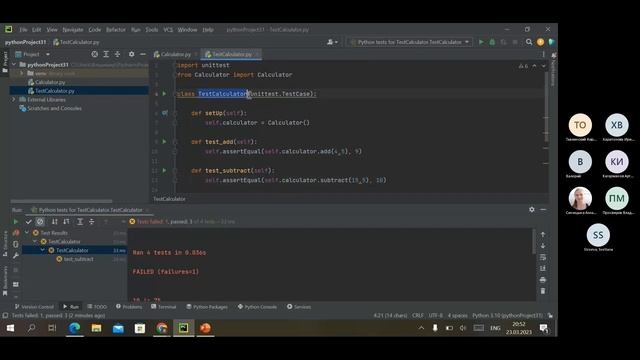
Task: Open the Code menu
Action: [x=95, y=30]
